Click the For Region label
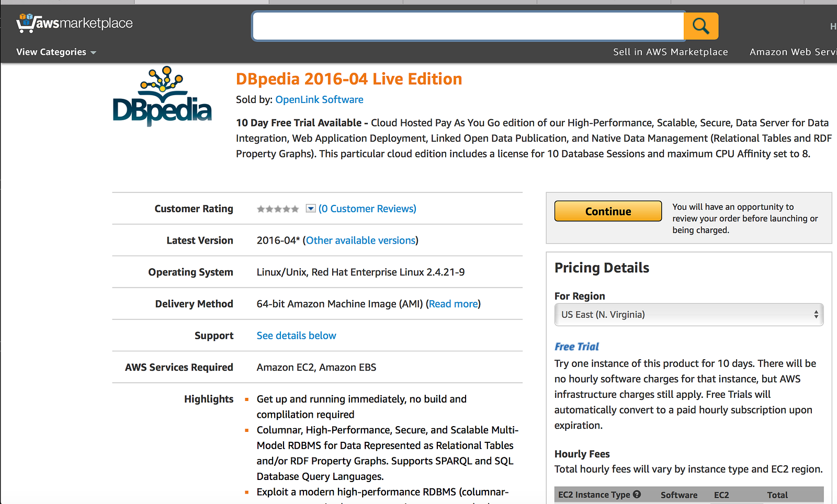 coord(580,296)
